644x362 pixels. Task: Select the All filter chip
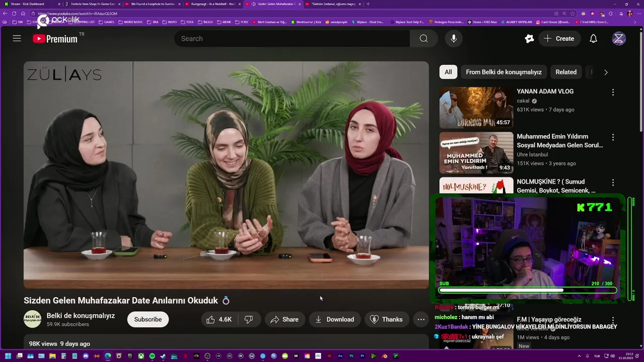point(448,72)
